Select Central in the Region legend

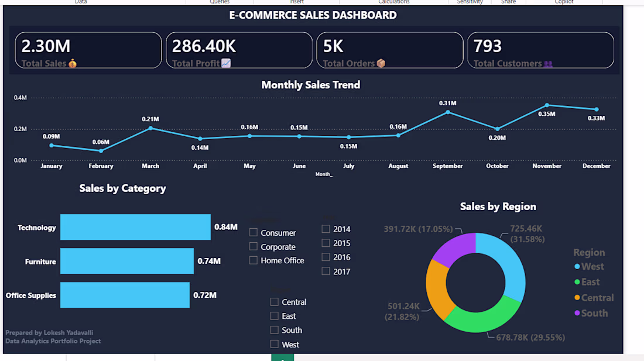594,298
